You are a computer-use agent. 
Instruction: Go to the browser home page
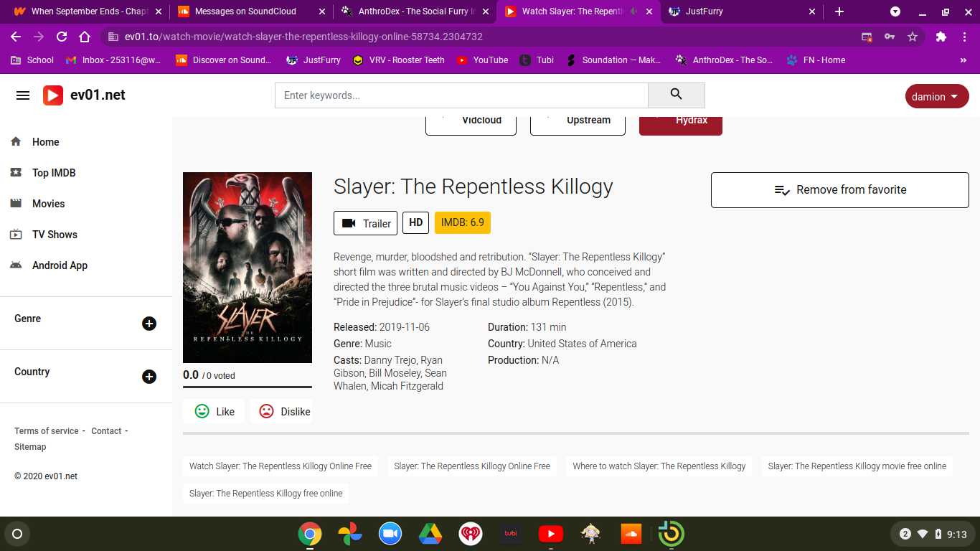point(85,37)
